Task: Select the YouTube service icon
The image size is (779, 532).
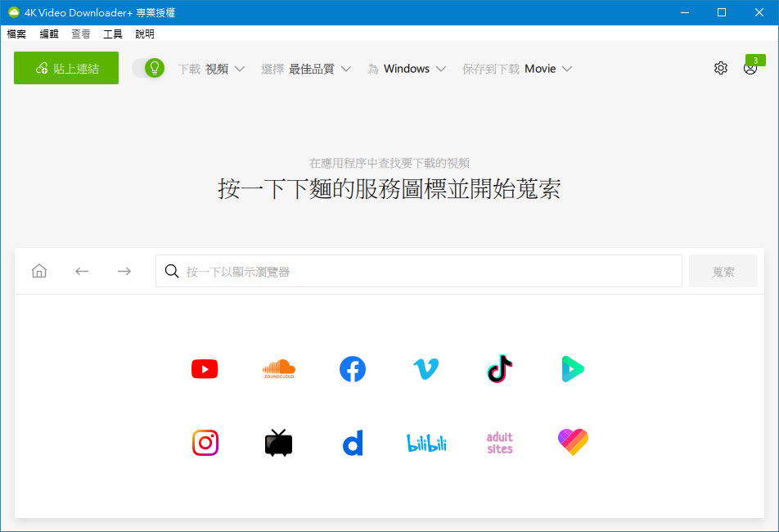Action: coord(204,368)
